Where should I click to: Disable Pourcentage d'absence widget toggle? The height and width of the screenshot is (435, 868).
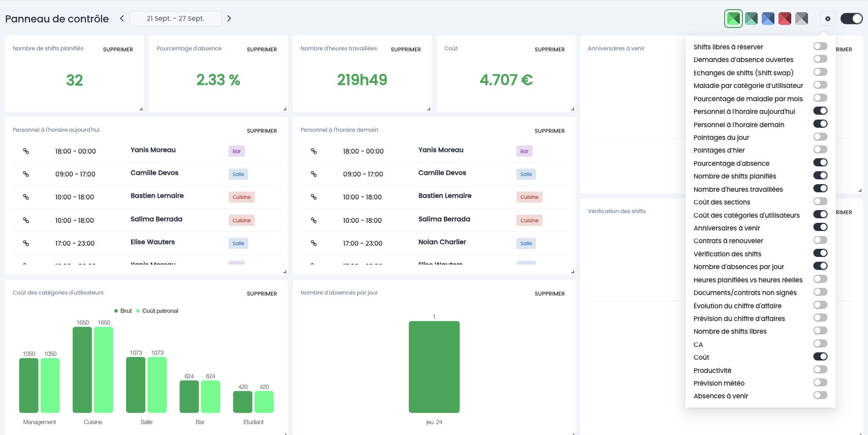tap(820, 163)
